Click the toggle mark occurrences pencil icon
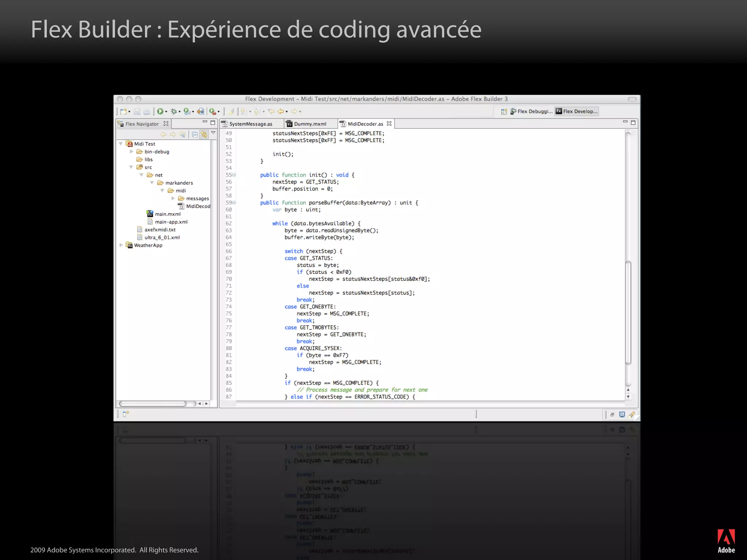Screen dimensions: 747x560 click(231, 112)
